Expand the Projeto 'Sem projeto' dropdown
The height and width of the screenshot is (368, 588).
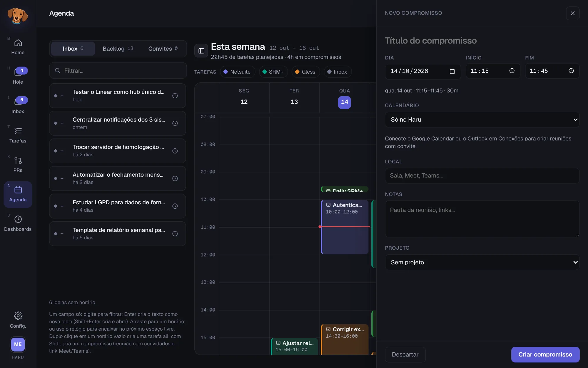click(482, 262)
